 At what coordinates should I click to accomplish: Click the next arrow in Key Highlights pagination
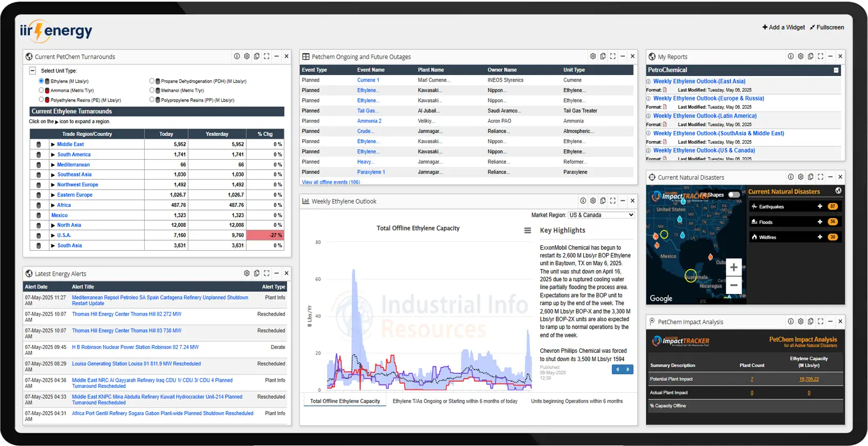(x=628, y=368)
